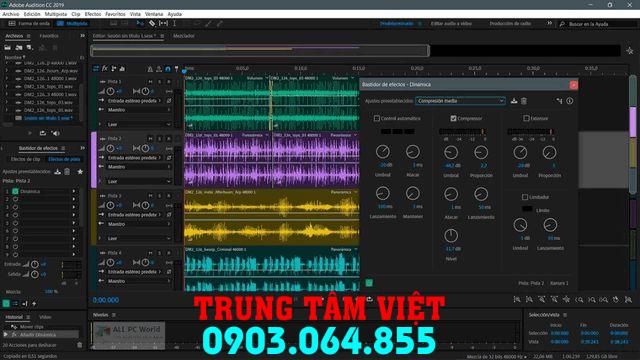The width and height of the screenshot is (640, 360).
Task: Mark effects rack preset as favorite star
Action: click(80, 172)
